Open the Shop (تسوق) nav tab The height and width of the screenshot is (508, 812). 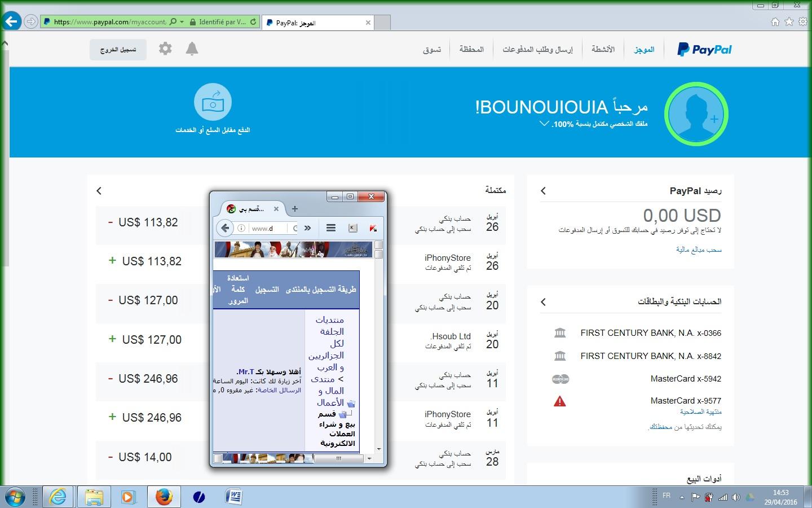click(432, 49)
